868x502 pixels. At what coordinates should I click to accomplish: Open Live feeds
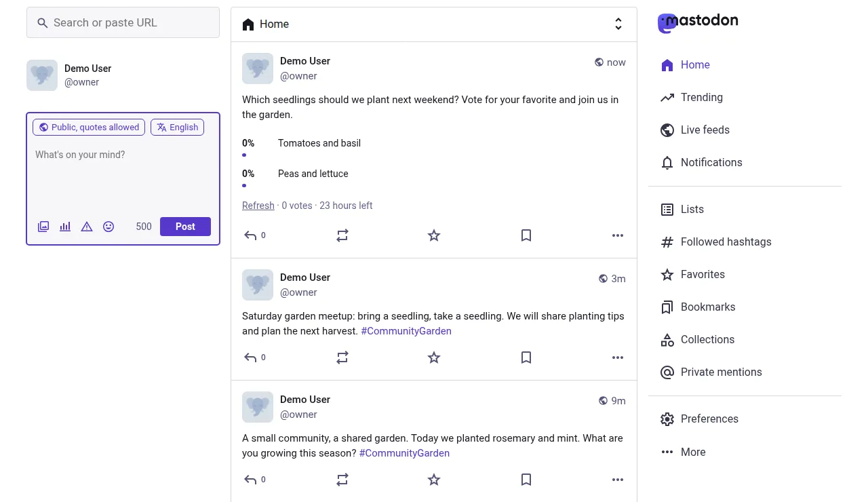(x=695, y=130)
